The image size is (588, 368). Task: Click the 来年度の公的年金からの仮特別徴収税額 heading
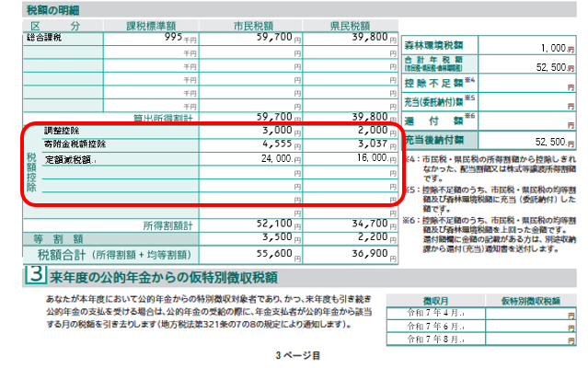point(164,278)
